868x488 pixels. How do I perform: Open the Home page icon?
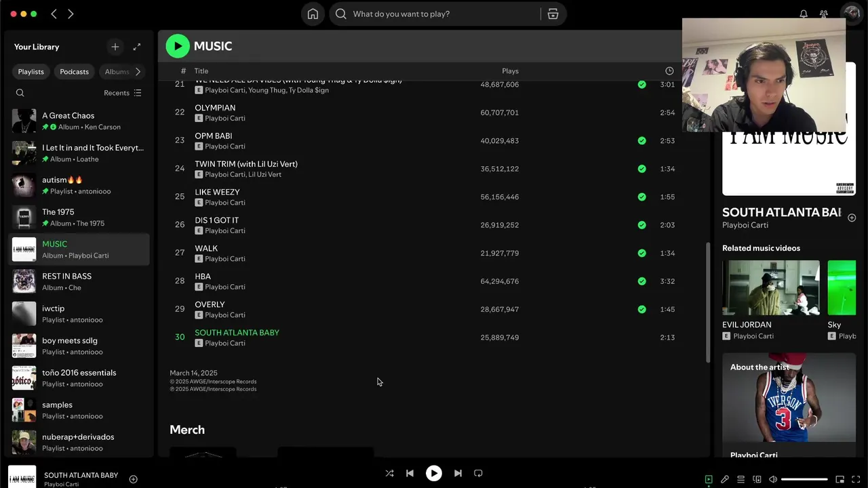coord(313,14)
